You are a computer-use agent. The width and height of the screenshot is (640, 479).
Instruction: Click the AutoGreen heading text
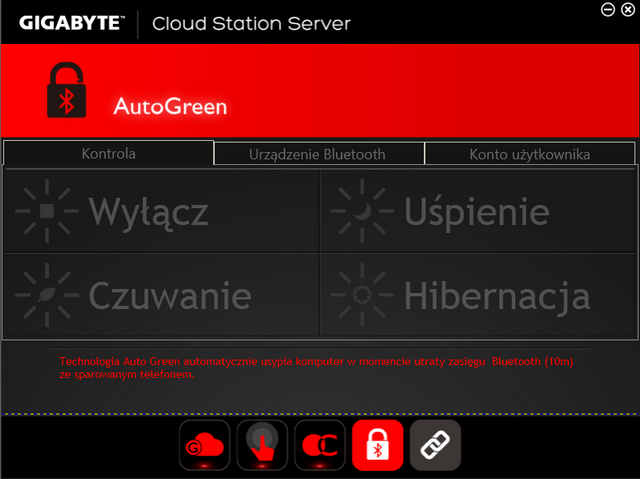coord(170,106)
